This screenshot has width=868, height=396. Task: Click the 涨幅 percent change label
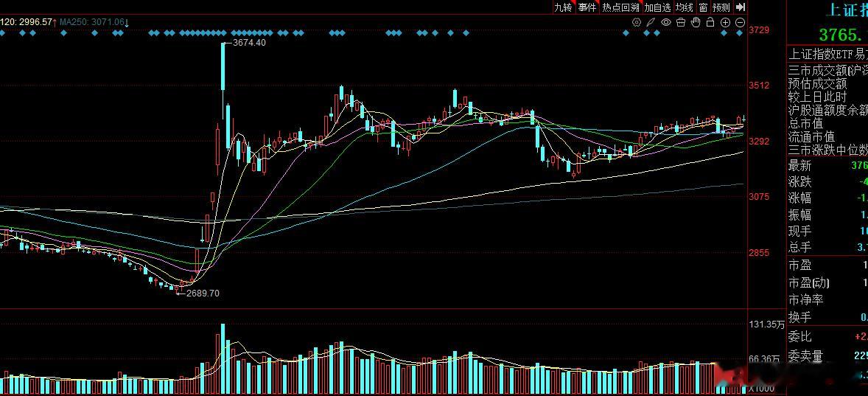[799, 198]
